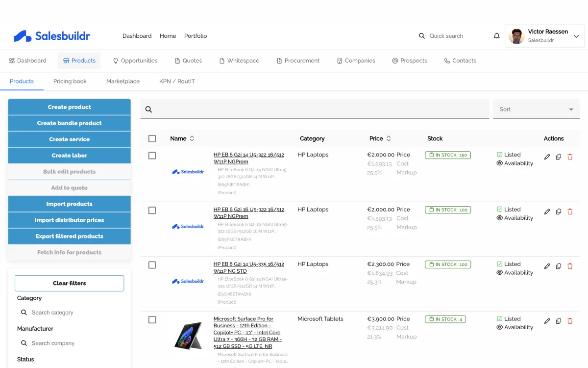This screenshot has height=368, width=588.
Task: Click the Quick search magnifier icon
Action: tap(422, 36)
